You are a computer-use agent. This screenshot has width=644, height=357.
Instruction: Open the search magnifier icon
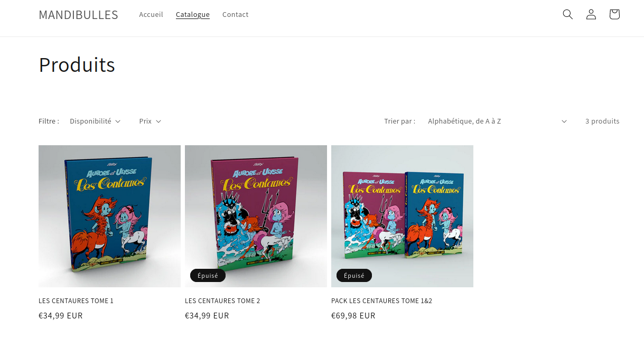click(x=568, y=14)
